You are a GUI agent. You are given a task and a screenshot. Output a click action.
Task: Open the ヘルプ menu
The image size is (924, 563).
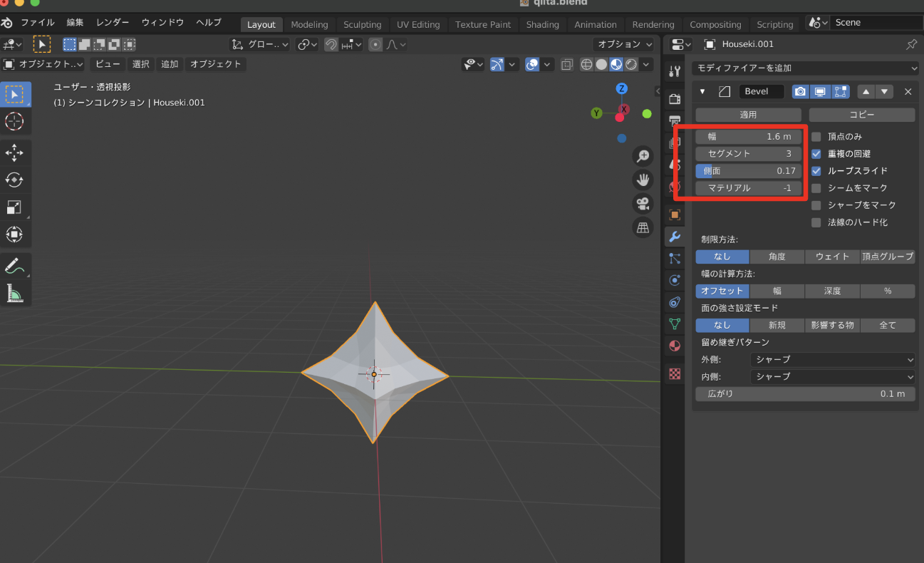(209, 23)
